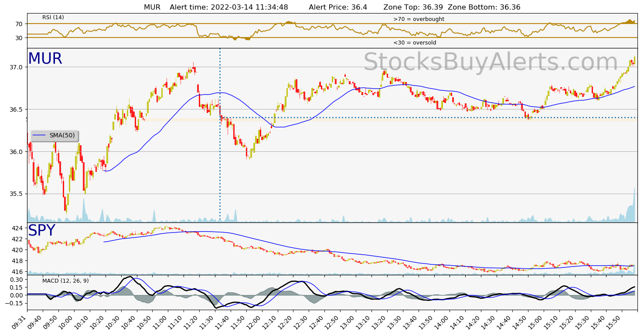Click the large SPY ticker label
This screenshot has height=335, width=644.
[42, 231]
